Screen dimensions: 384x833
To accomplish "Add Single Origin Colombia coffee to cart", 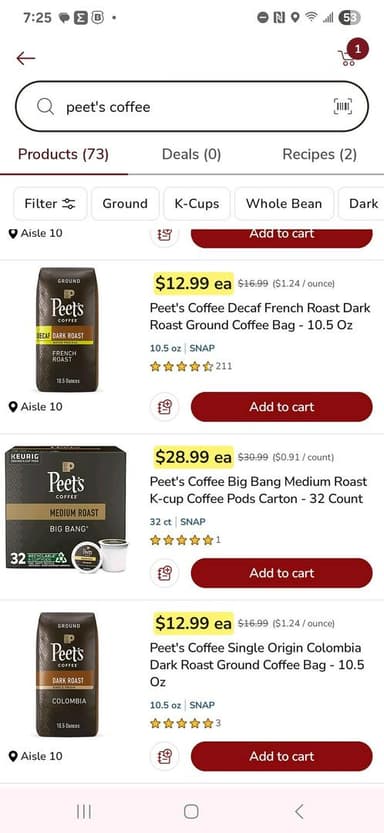I will pyautogui.click(x=281, y=756).
